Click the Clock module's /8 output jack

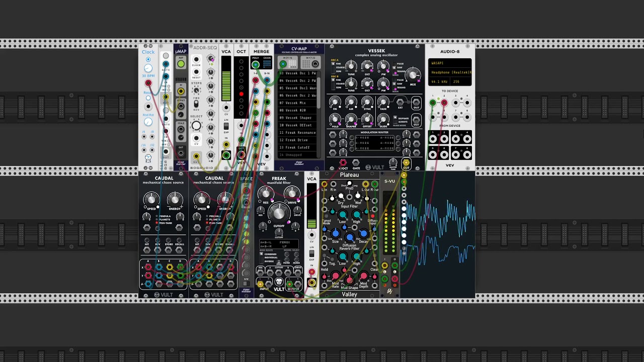point(151,136)
